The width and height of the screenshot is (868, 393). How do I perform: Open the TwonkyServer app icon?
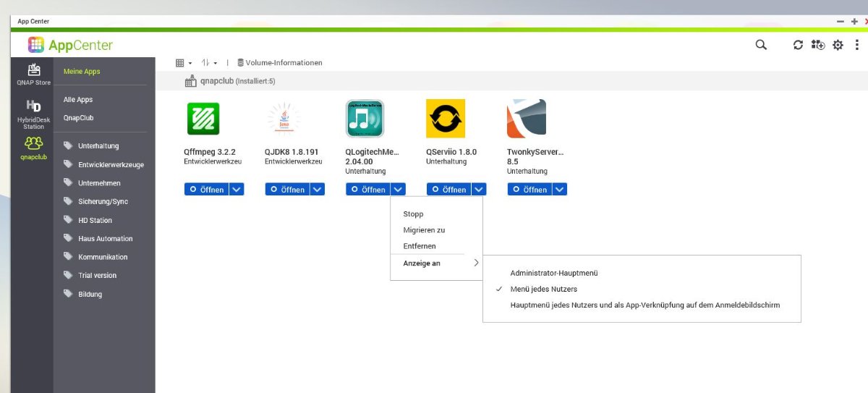tap(527, 119)
